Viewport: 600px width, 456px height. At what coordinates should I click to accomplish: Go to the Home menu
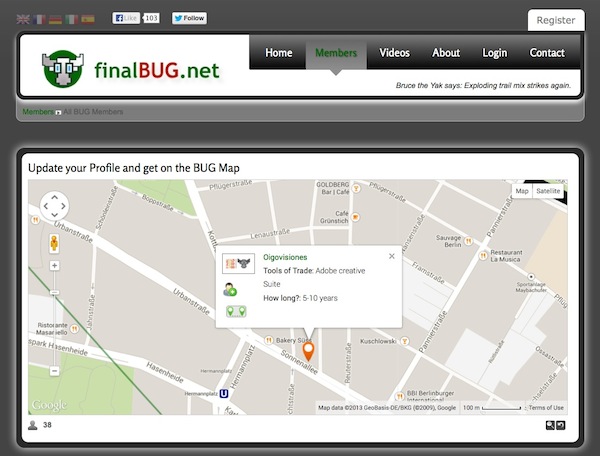tap(279, 53)
